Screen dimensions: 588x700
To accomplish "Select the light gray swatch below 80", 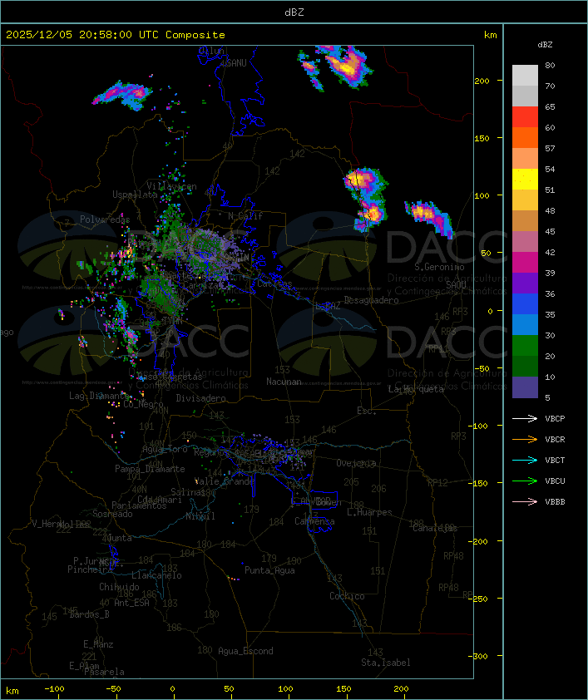I will coord(525,76).
